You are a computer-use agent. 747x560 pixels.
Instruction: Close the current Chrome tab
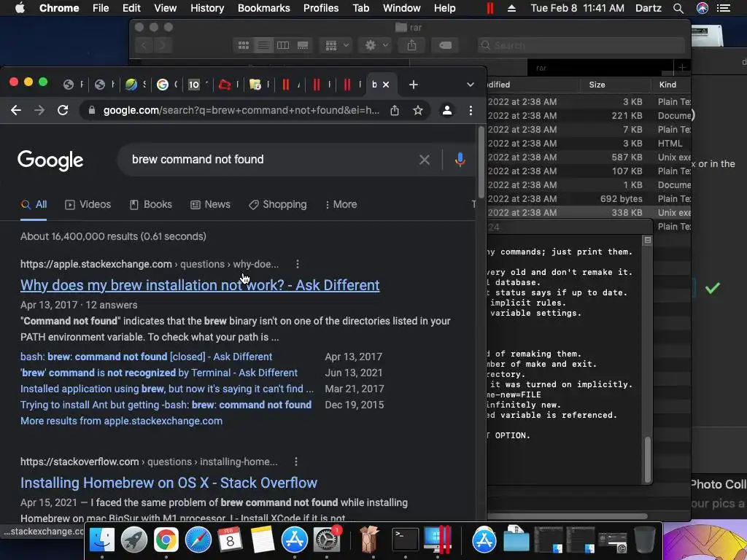pos(386,85)
